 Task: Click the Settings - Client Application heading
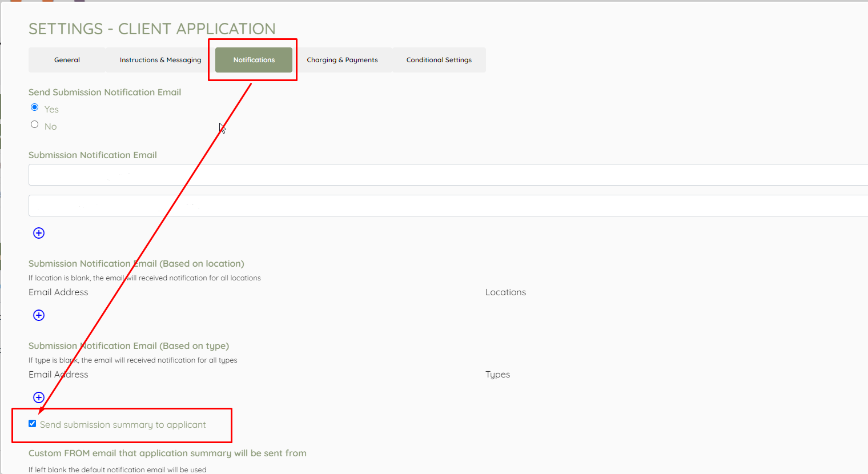tap(152, 29)
